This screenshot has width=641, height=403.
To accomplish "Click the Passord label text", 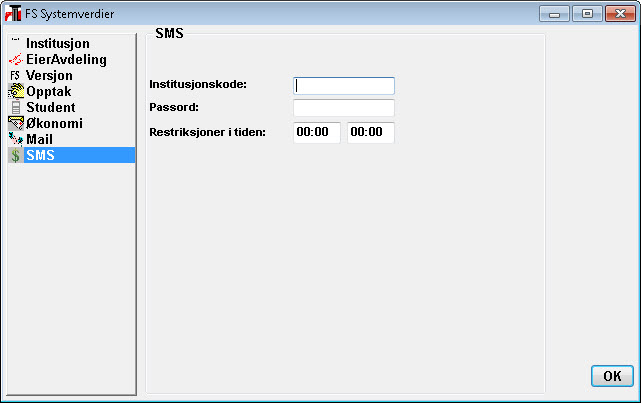I will [x=174, y=107].
